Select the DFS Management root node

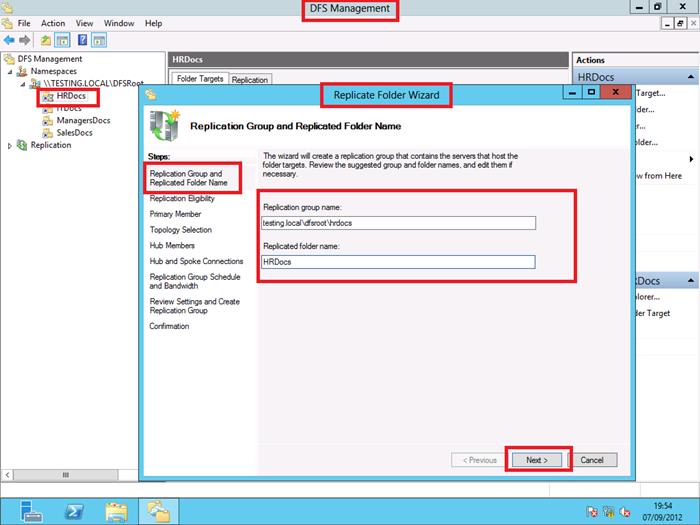point(50,59)
